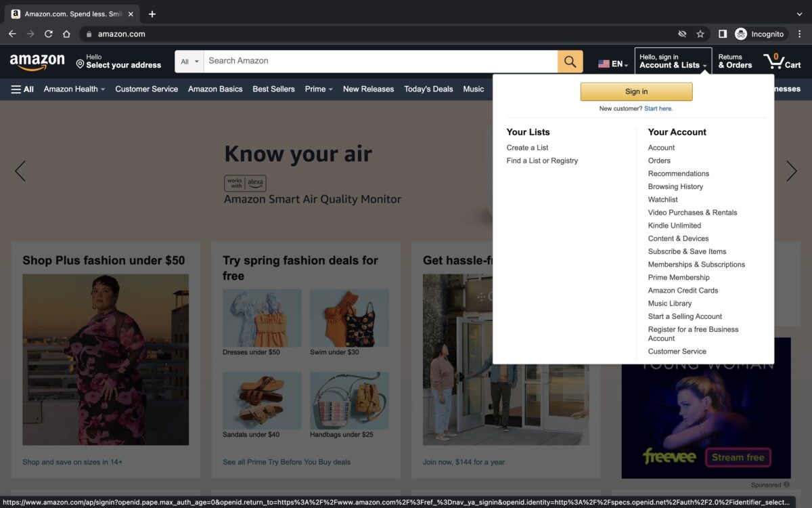
Task: Click the yellow Sign in button
Action: 636,91
